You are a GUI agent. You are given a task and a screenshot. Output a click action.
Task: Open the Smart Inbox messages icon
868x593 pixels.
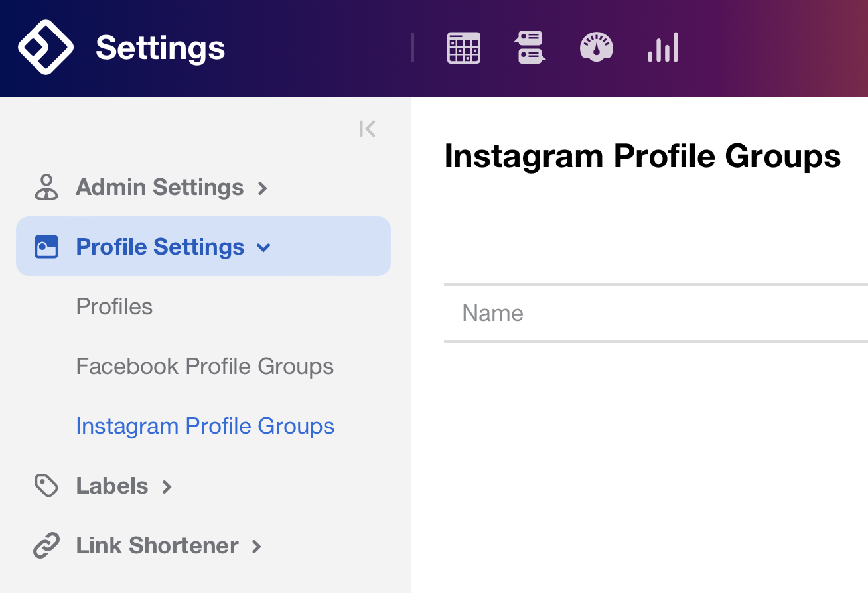pos(530,47)
